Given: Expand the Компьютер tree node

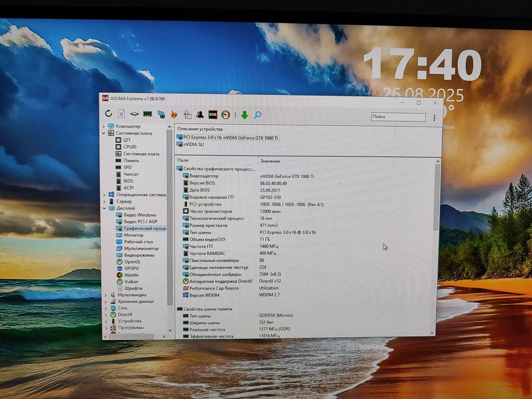Looking at the screenshot, I should tap(103, 126).
